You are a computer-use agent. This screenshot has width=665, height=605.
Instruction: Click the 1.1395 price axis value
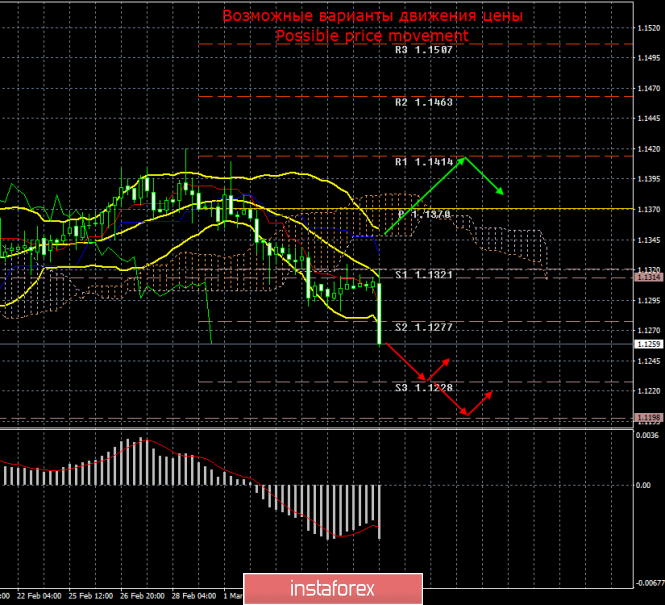[649, 179]
